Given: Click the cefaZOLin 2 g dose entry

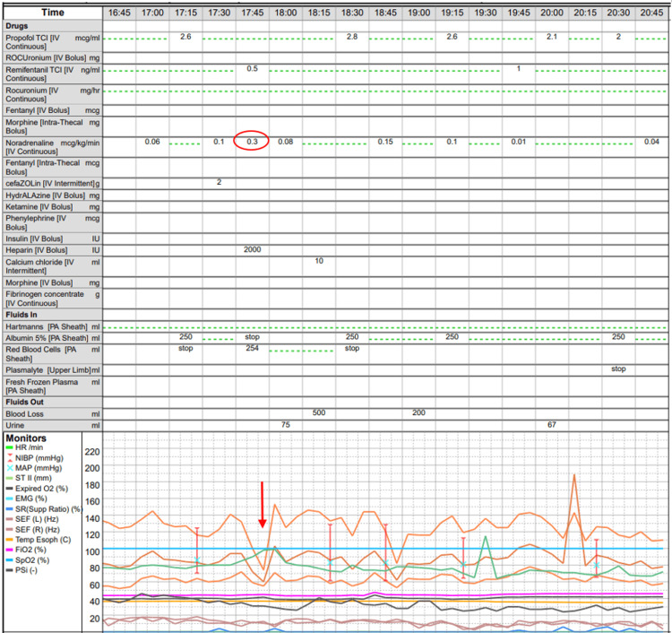Looking at the screenshot, I should point(219,182).
